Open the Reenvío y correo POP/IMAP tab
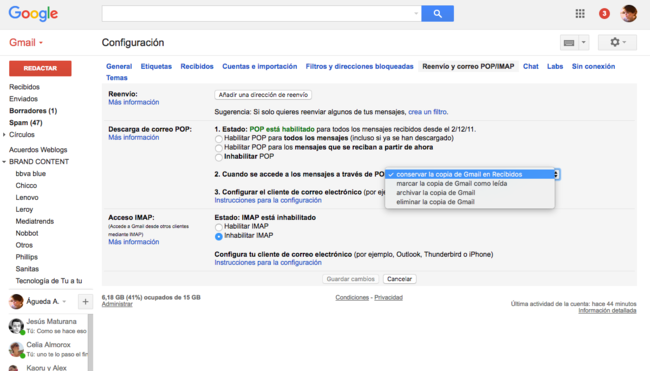 click(468, 66)
